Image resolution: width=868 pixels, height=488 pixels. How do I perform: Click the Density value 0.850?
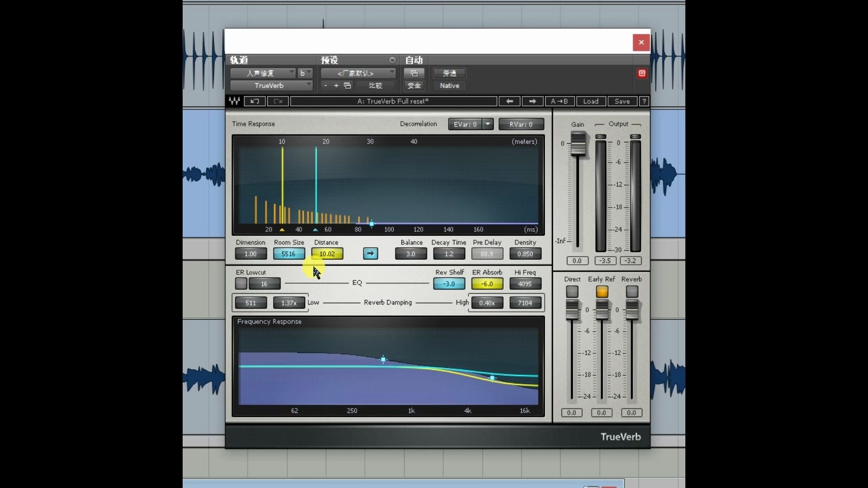coord(525,254)
